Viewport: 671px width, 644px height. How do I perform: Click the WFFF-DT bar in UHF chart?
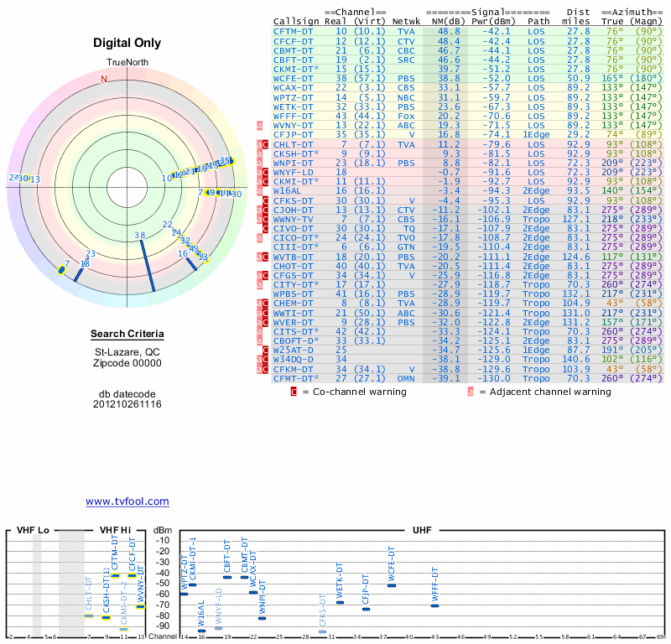(x=434, y=605)
